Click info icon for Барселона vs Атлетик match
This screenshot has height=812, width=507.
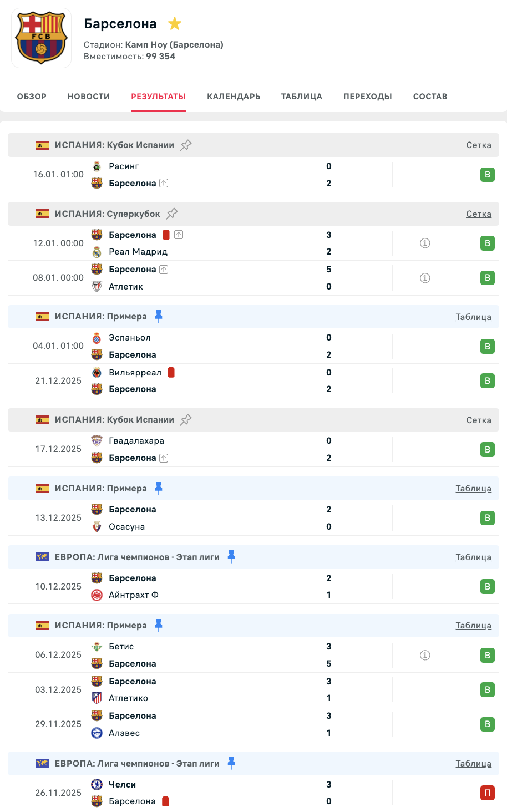tap(425, 278)
